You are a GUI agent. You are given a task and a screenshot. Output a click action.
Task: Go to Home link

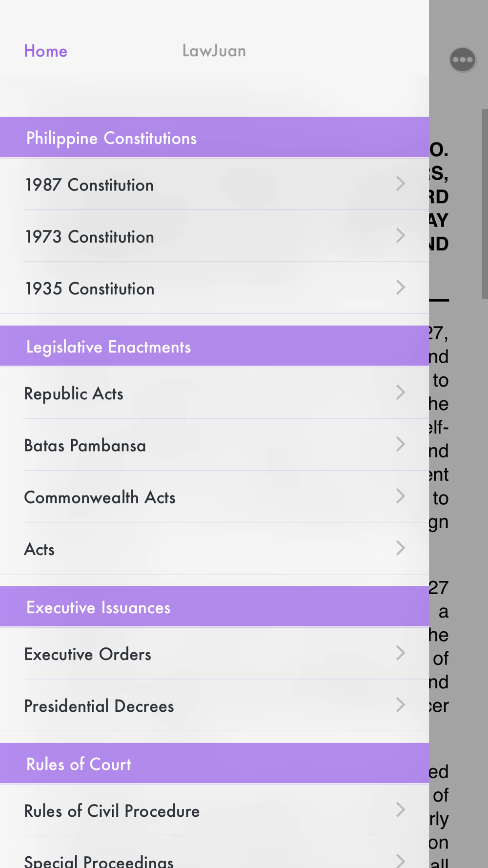click(46, 51)
